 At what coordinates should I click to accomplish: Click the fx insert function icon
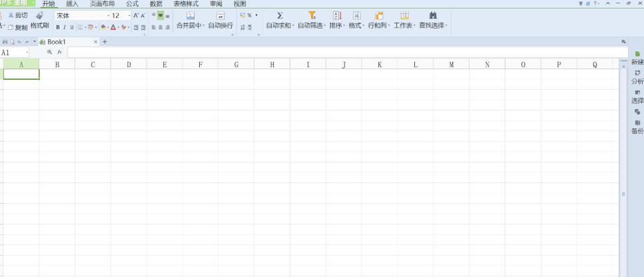click(59, 52)
